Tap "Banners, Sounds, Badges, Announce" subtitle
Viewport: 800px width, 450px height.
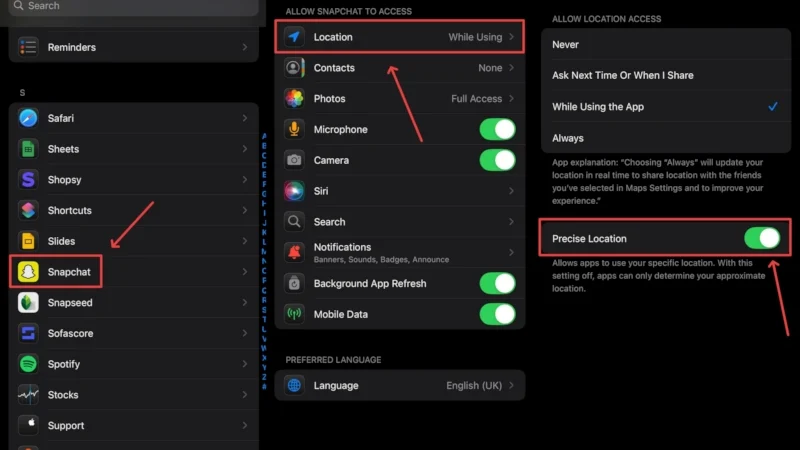[x=381, y=260]
